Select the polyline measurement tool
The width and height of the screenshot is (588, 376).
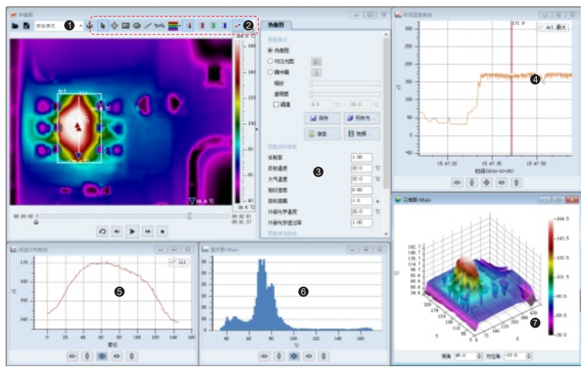tap(160, 25)
